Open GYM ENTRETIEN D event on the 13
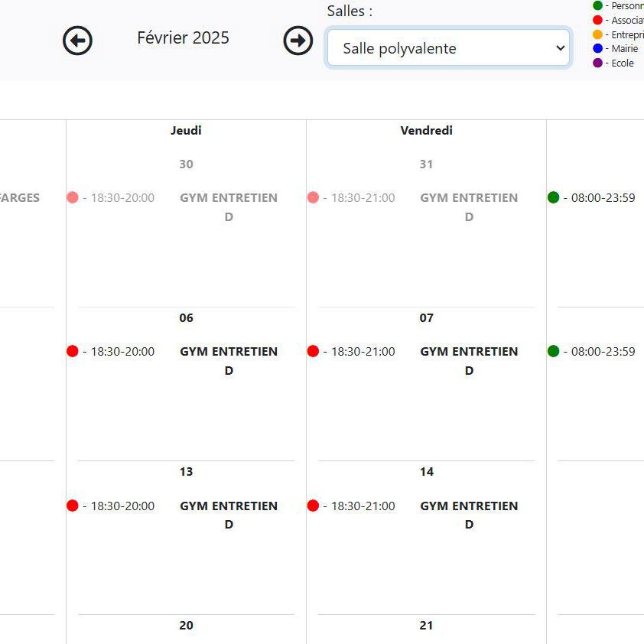The image size is (644, 644). [x=229, y=515]
